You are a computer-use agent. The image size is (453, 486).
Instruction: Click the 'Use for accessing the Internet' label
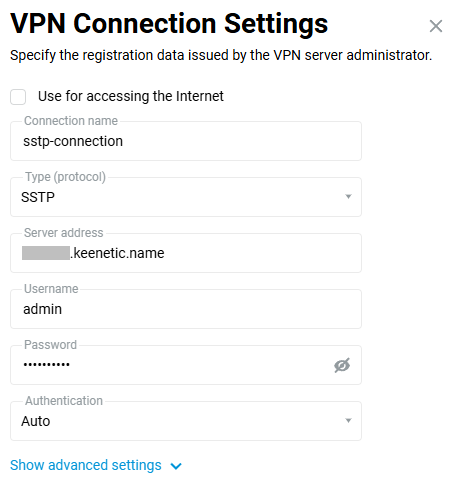(131, 96)
